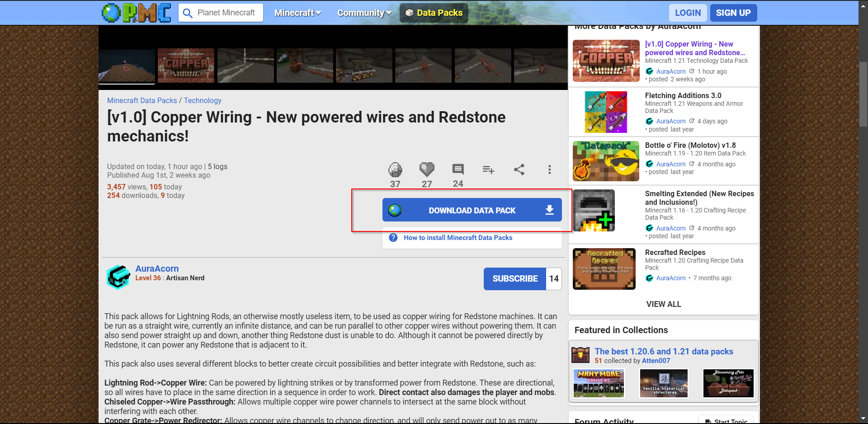Click AuraAcorn avatar under Recrafted Recipes
Viewport: 868px width, 424px height.
(650, 278)
